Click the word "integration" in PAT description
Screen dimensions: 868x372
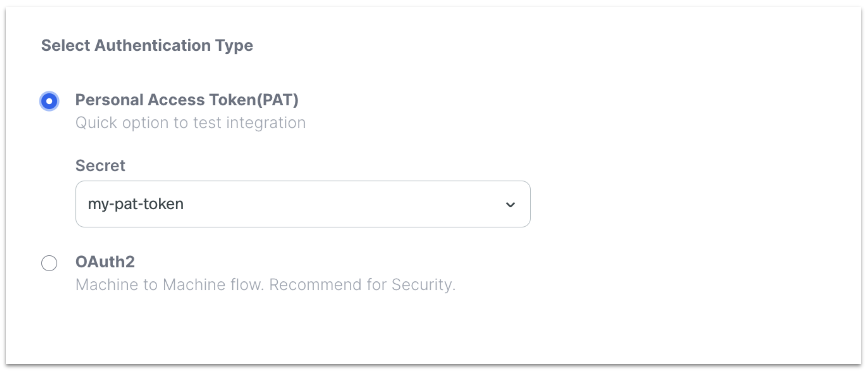[266, 123]
